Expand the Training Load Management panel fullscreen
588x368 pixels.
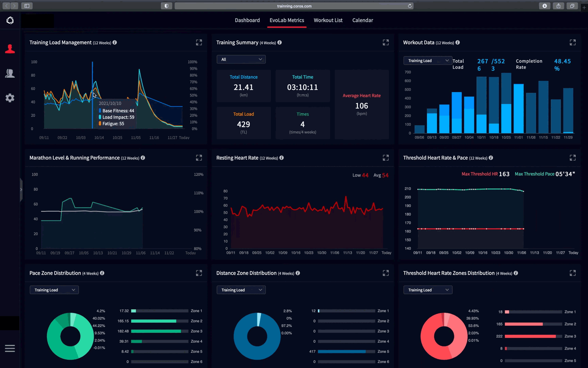[199, 42]
